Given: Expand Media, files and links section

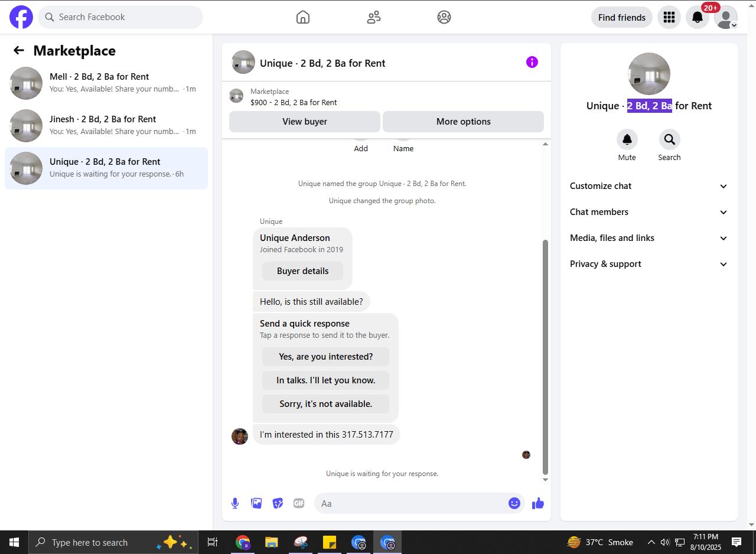Looking at the screenshot, I should tap(649, 238).
